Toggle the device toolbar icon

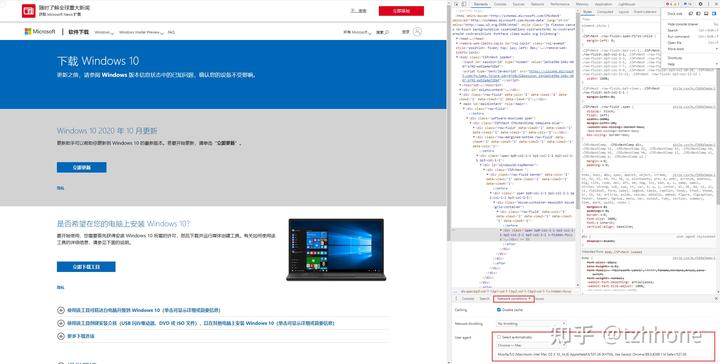tap(464, 4)
